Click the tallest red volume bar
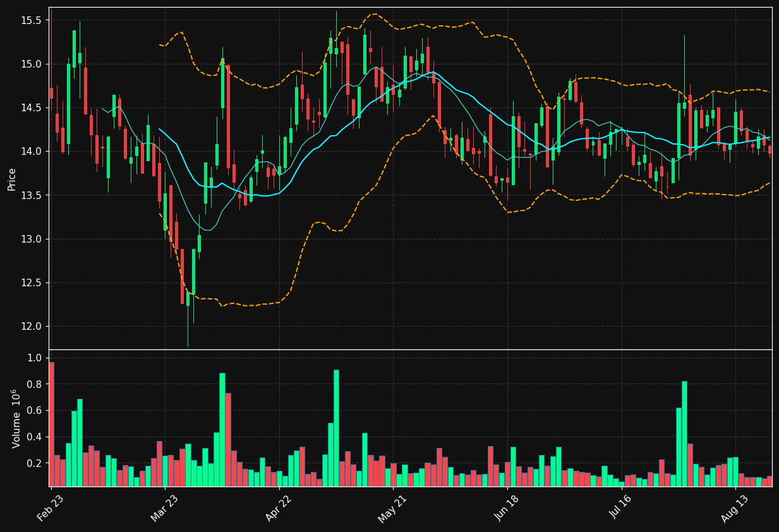 click(x=51, y=424)
